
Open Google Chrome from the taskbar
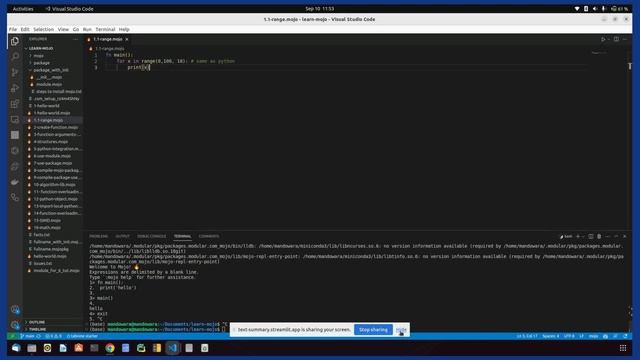(110, 348)
